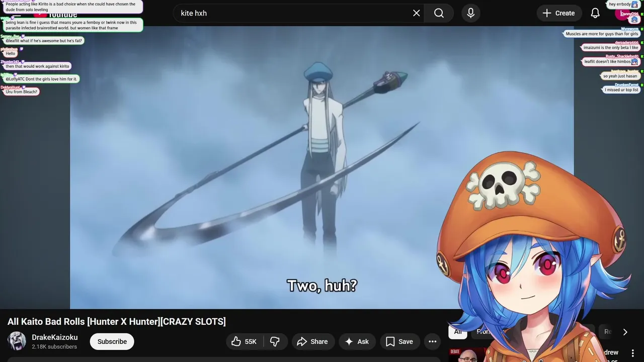Open the Create menu

pyautogui.click(x=559, y=13)
